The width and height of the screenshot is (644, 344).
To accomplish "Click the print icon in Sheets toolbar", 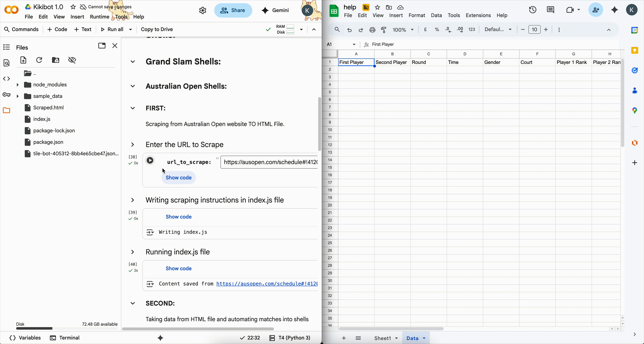I will click(372, 29).
